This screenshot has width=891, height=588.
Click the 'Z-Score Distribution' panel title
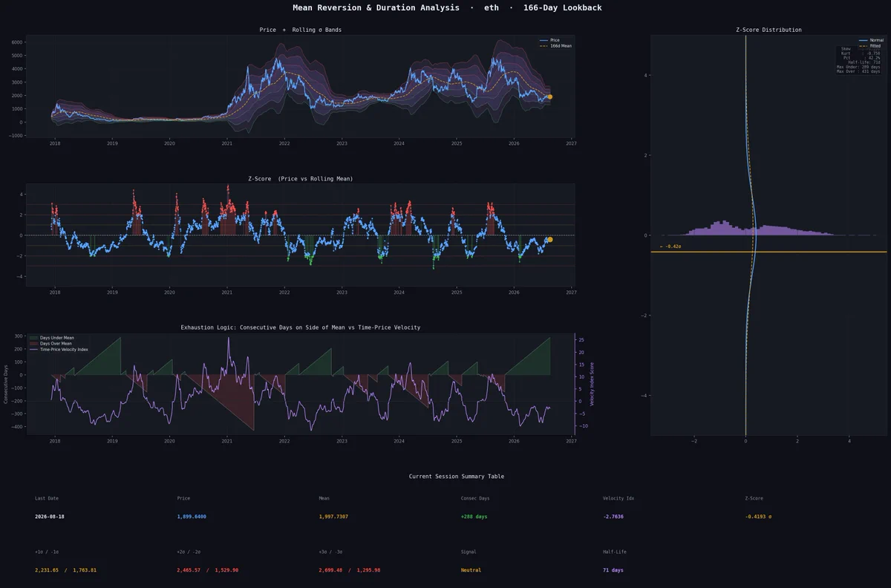[x=768, y=30]
